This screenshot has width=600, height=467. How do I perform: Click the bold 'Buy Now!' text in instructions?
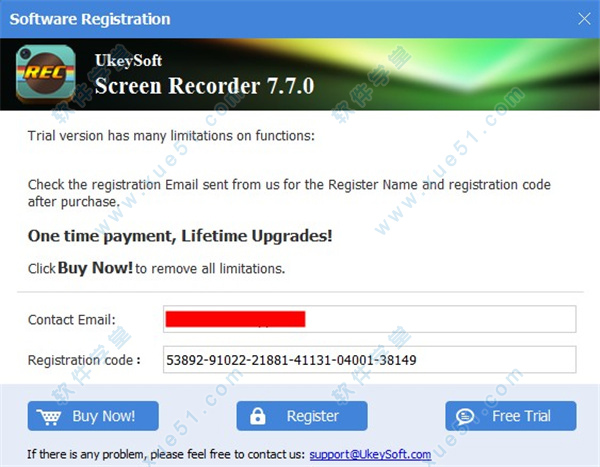coord(95,268)
